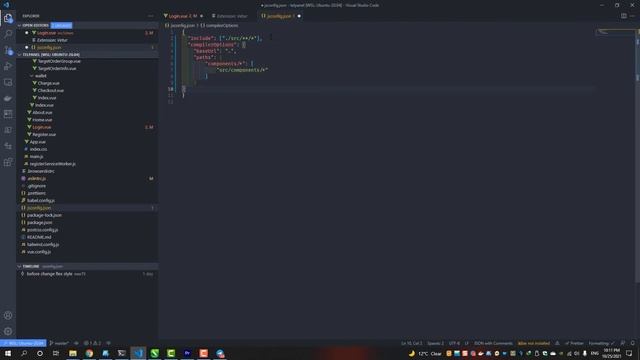Screen dimensions: 640x360
Task: Click the remote WSL Ubuntu status indicator
Action: (23, 343)
